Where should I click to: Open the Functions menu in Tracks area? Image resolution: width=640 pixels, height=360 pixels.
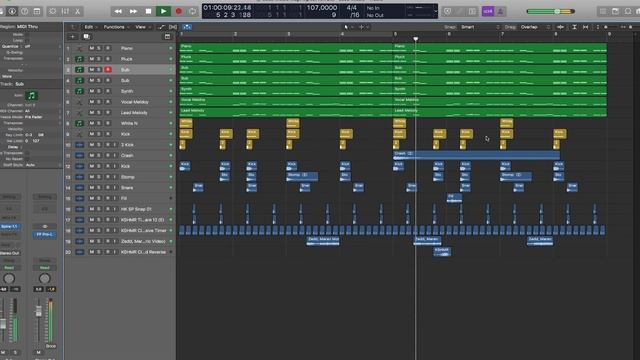116,27
